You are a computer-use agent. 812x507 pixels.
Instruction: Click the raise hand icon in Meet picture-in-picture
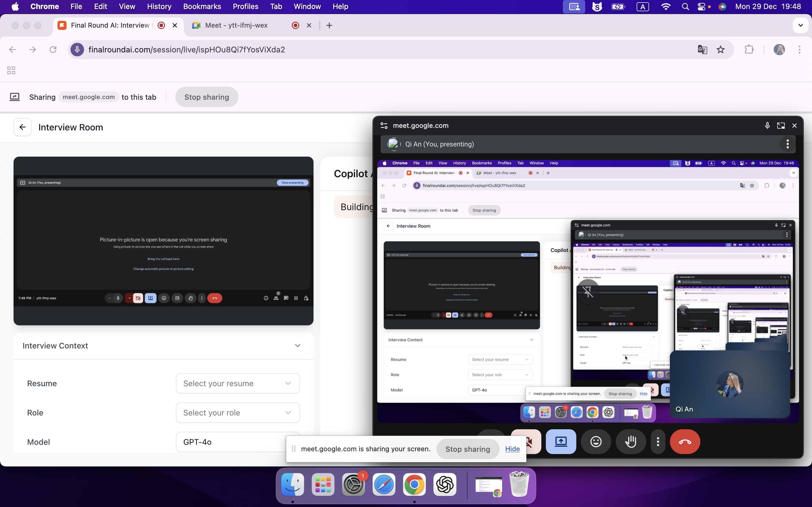coord(631,442)
